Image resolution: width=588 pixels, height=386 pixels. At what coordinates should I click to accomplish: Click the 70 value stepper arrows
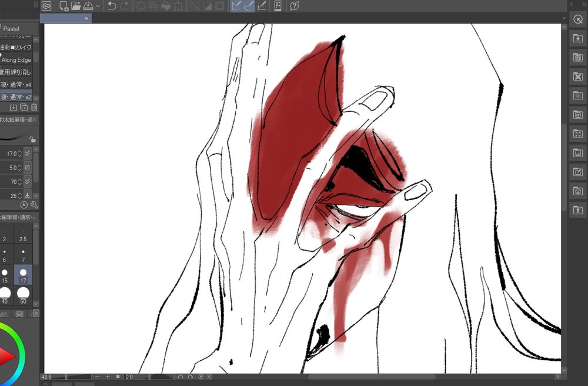click(x=19, y=182)
